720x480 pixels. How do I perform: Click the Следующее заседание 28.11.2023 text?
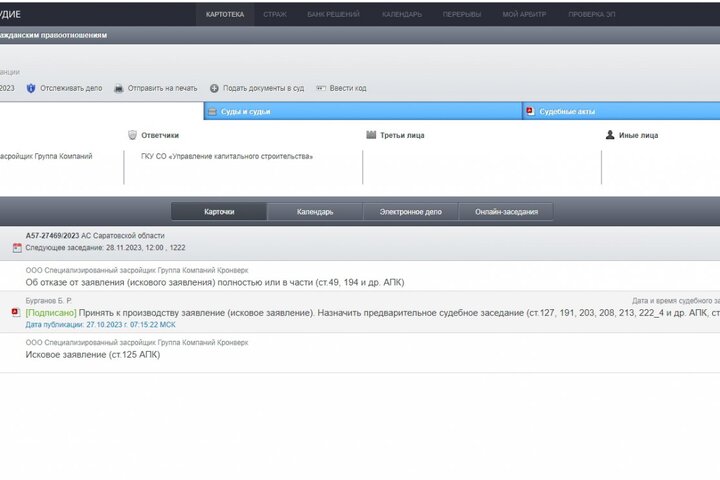[x=105, y=248]
